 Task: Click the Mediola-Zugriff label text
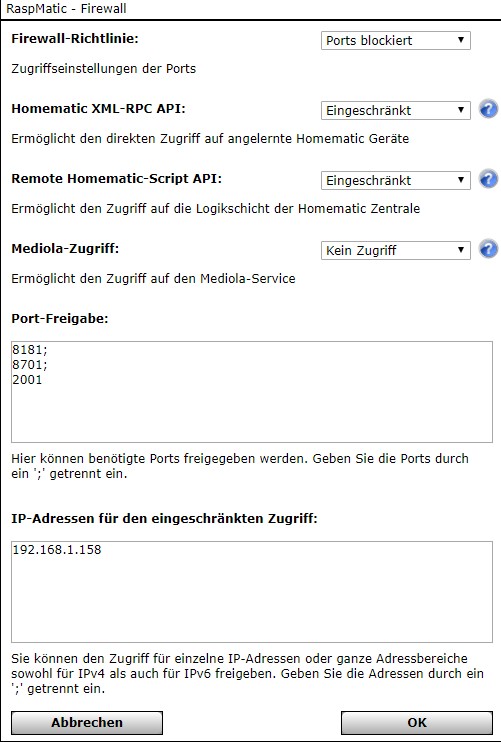(x=65, y=248)
